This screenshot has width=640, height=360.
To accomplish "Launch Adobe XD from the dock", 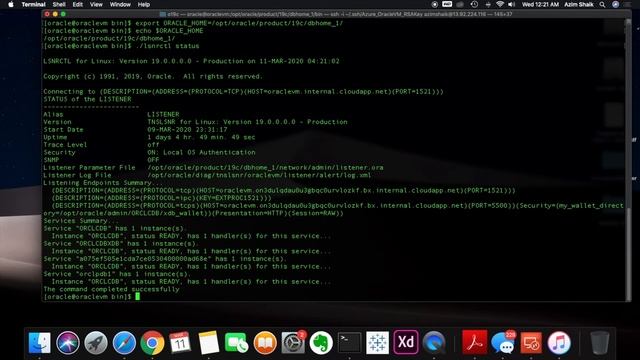I will pos(406,342).
